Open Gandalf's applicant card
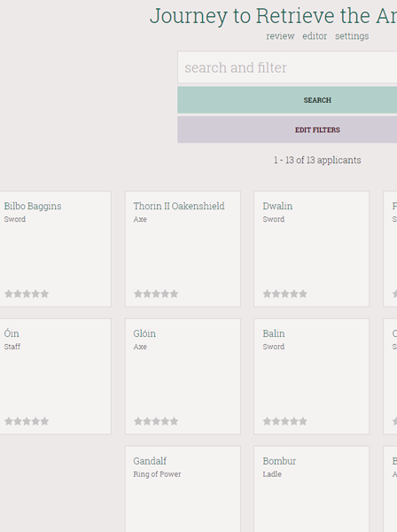Viewport: 397px width, 532px height. point(183,489)
